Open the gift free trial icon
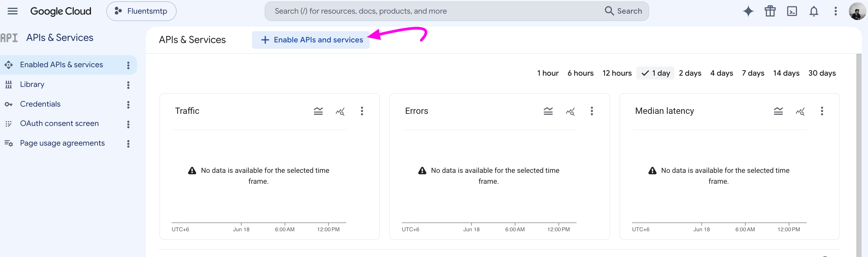The width and height of the screenshot is (868, 257). click(x=770, y=11)
